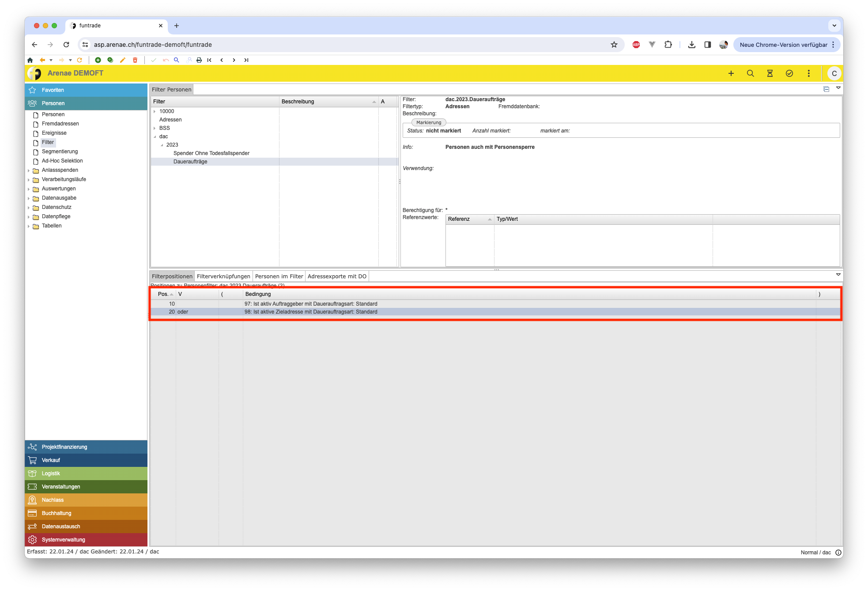Image resolution: width=868 pixels, height=591 pixels.
Task: Open the hourglass icon in yellow header
Action: click(x=770, y=73)
